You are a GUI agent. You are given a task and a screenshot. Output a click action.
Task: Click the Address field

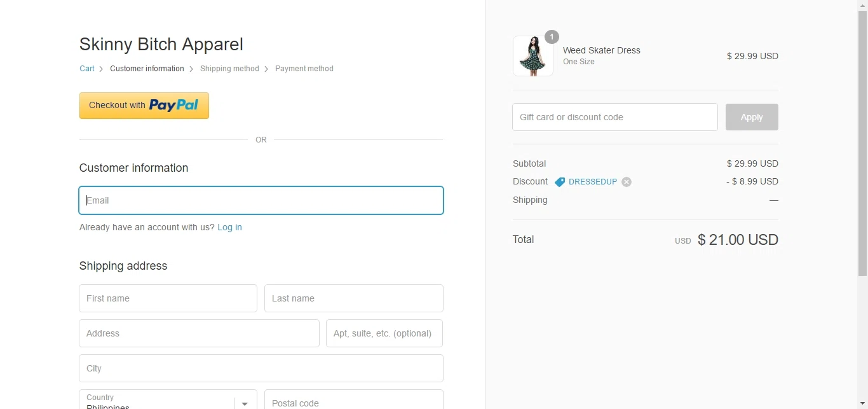(x=199, y=333)
